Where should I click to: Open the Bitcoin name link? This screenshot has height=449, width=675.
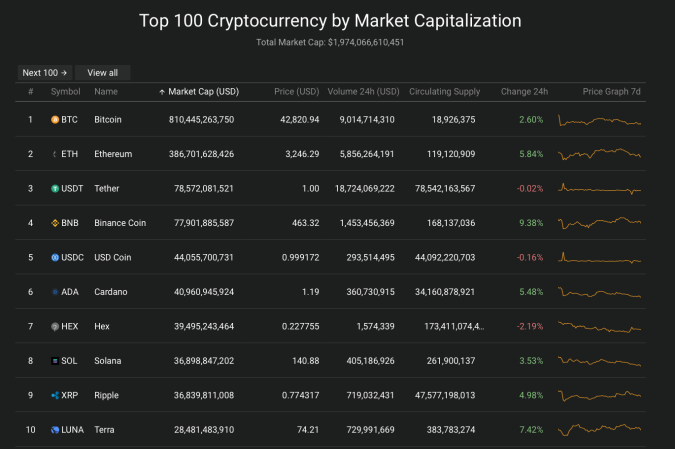click(108, 120)
